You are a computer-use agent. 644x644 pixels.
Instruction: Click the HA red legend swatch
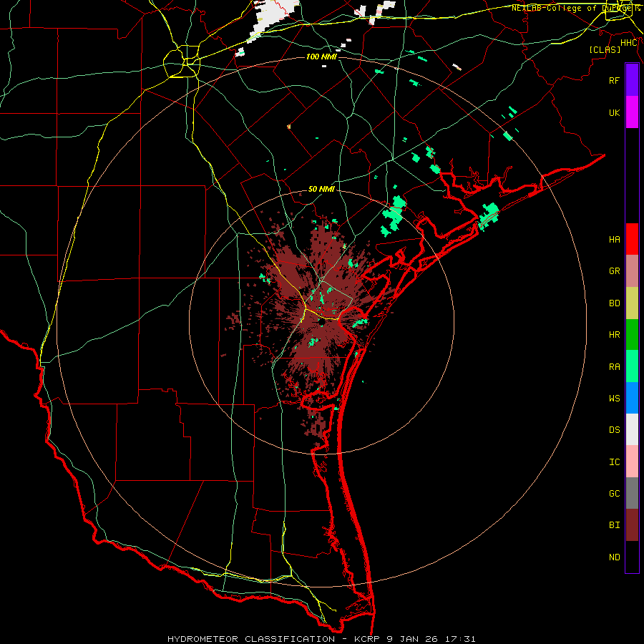pos(632,239)
